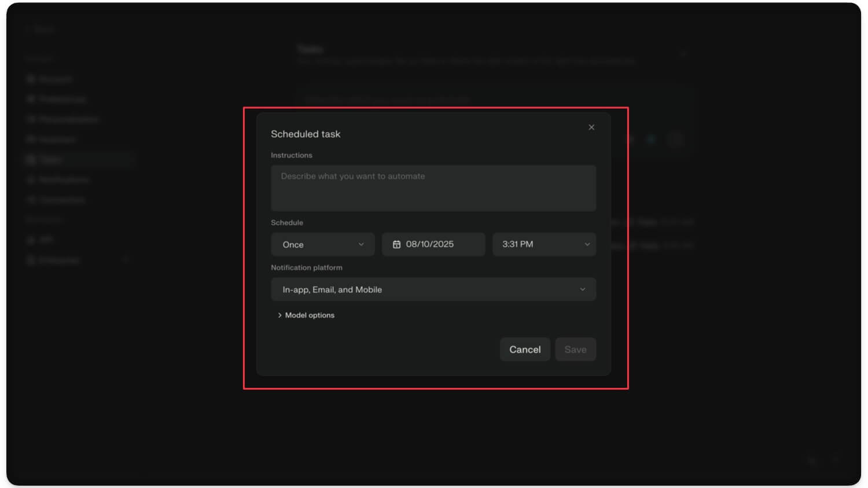Open Preferences in the settings sidebar
This screenshot has width=868, height=488.
[x=62, y=99]
